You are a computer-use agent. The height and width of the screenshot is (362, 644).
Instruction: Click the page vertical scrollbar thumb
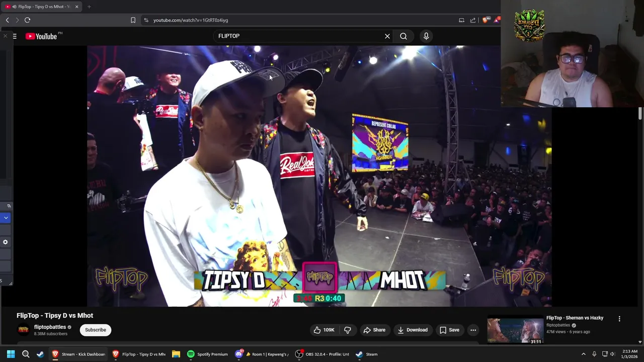640,114
